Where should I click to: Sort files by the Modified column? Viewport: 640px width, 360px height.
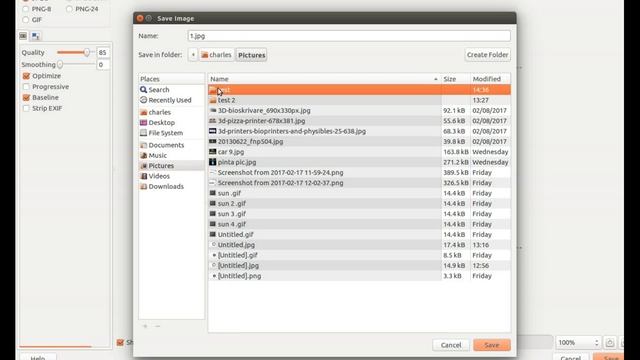point(490,79)
